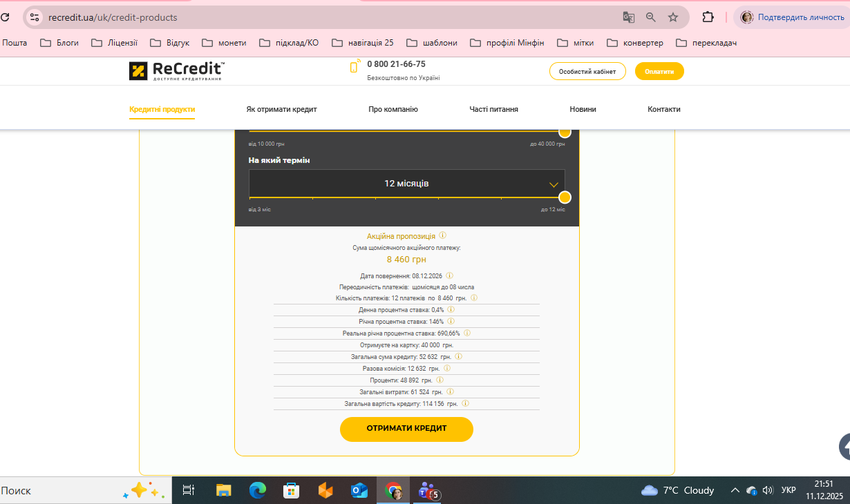Open the навігація 25 bookmarks folder
Image resolution: width=850 pixels, height=504 pixels.
[x=363, y=43]
